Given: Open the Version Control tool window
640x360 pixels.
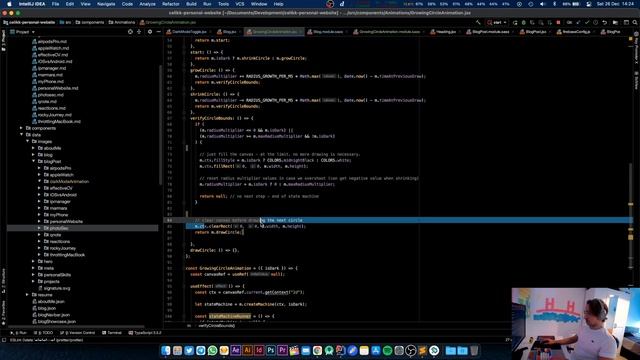Looking at the screenshot, I should pos(77,333).
